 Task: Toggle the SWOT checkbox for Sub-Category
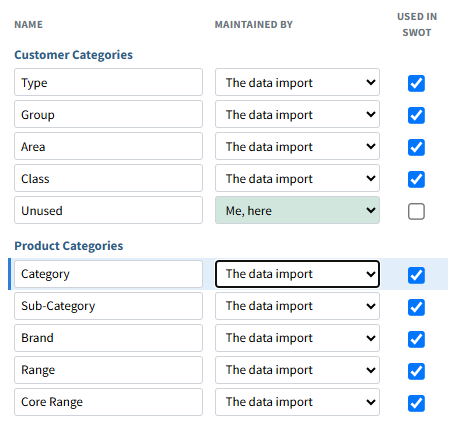pyautogui.click(x=416, y=307)
